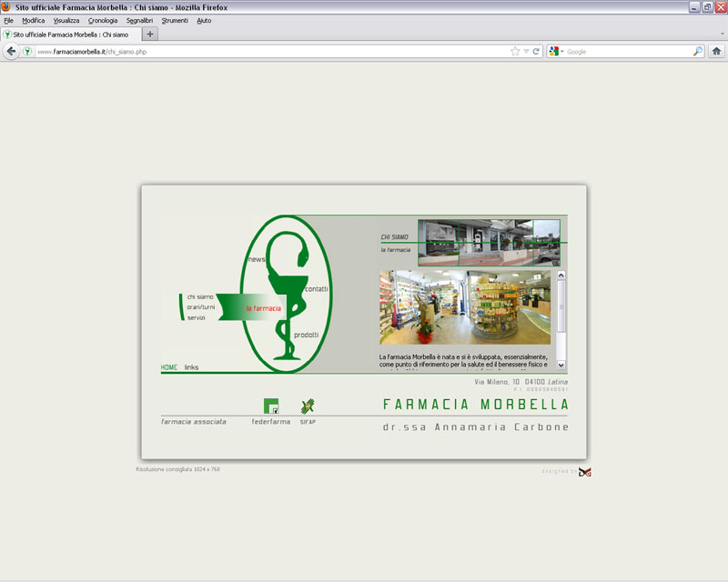728x582 pixels.
Task: Click the SIFAP text label
Action: tap(308, 422)
